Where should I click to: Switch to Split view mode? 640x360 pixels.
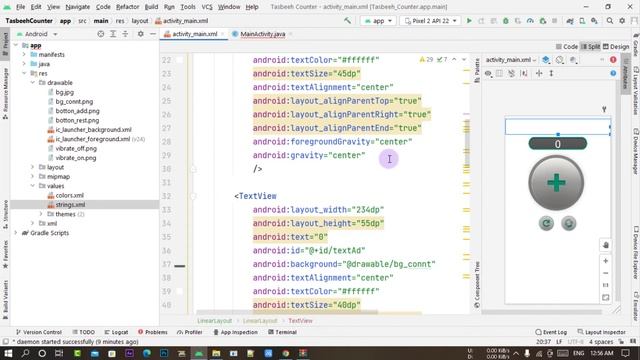(x=591, y=47)
